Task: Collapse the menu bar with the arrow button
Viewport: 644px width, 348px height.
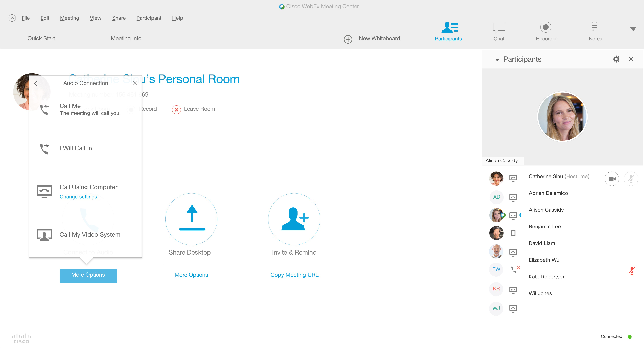Action: [x=12, y=18]
